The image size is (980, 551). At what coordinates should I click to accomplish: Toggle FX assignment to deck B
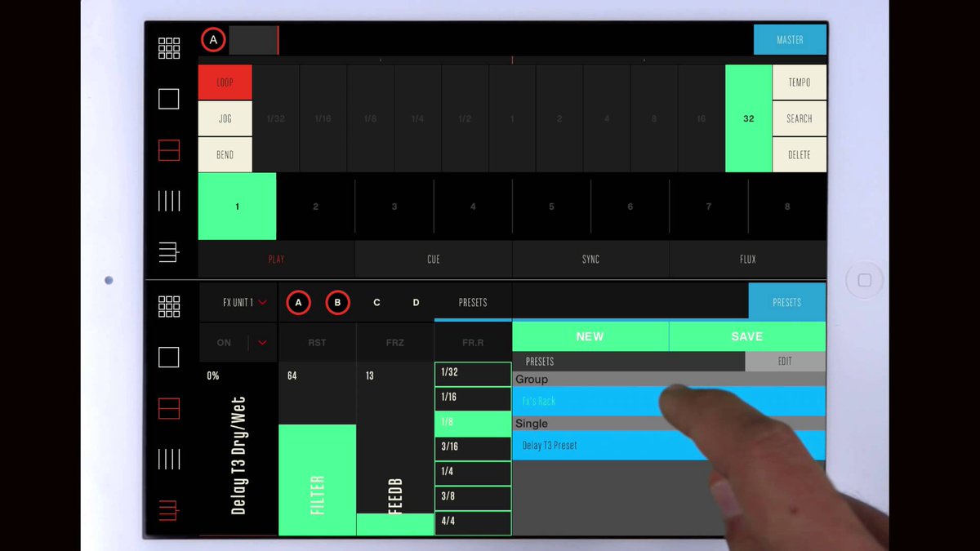click(337, 303)
